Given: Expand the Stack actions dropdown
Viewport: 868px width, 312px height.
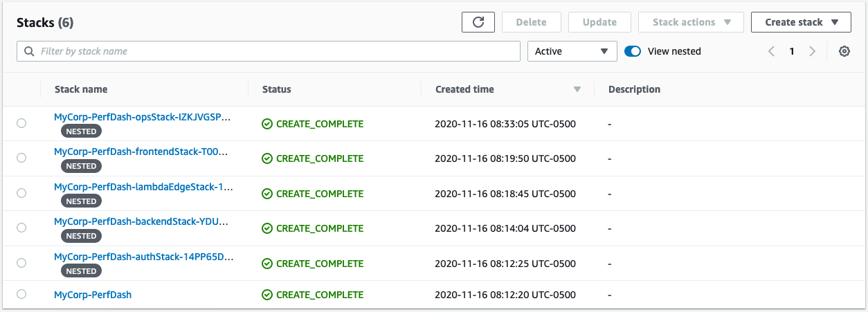Looking at the screenshot, I should pos(691,22).
